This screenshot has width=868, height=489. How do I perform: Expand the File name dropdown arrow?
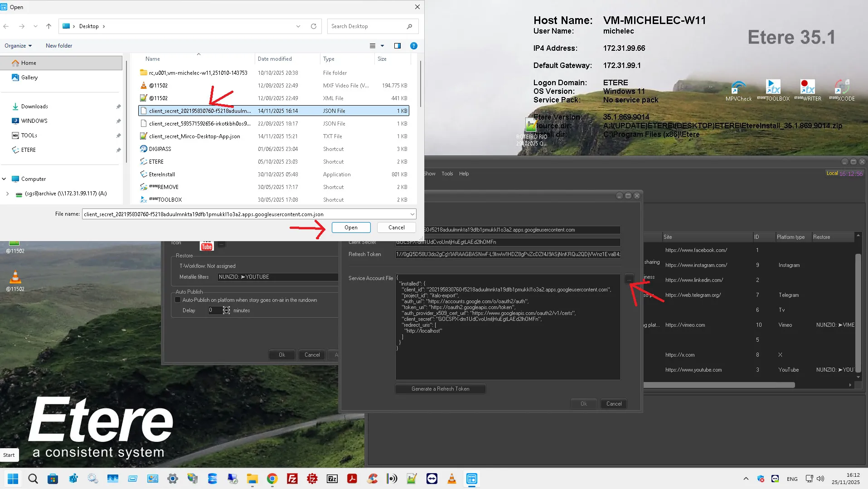[x=412, y=214]
